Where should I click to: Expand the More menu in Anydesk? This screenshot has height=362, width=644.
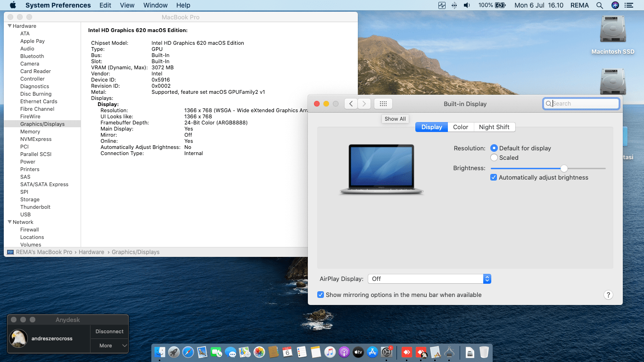[x=109, y=346]
